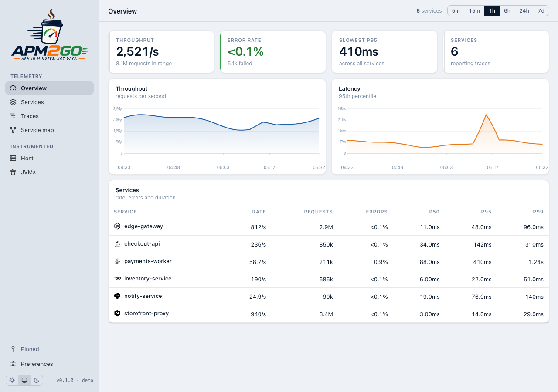558x392 pixels.
Task: Select the 5m time range
Action: 456,11
